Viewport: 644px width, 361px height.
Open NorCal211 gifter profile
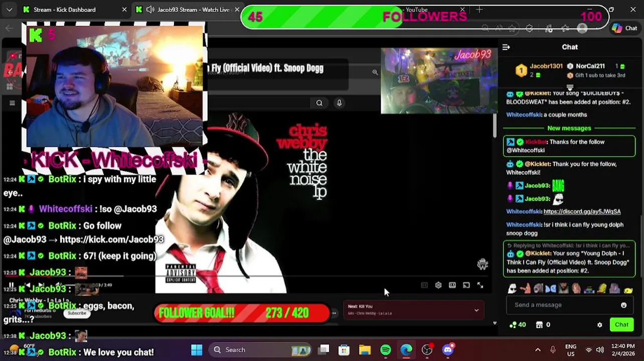pyautogui.click(x=590, y=66)
